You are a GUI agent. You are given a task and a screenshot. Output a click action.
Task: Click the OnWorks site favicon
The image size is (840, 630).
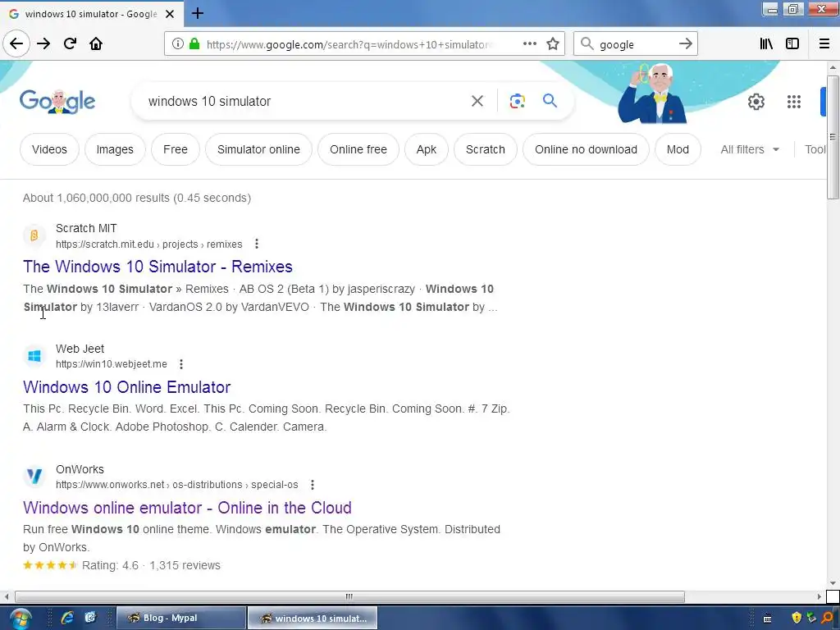click(x=34, y=477)
